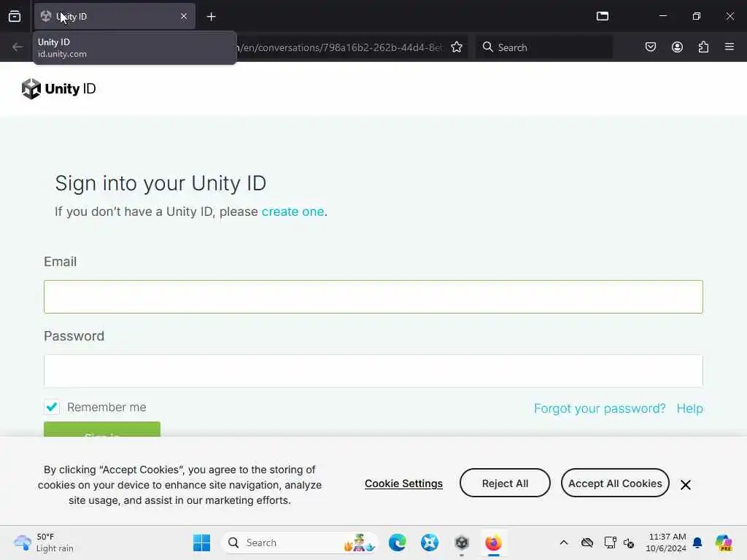747x560 pixels.
Task: Open the cloud sync tray icon
Action: pos(587,542)
